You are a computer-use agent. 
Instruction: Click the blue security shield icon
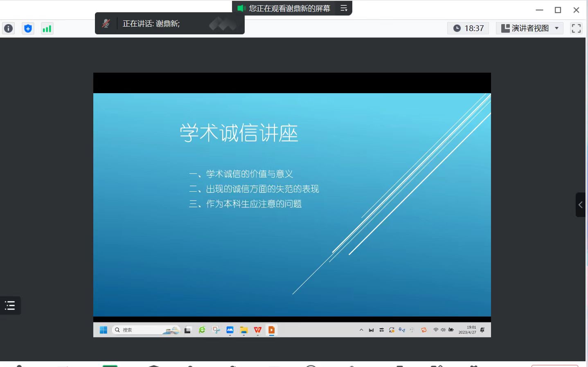coord(28,29)
